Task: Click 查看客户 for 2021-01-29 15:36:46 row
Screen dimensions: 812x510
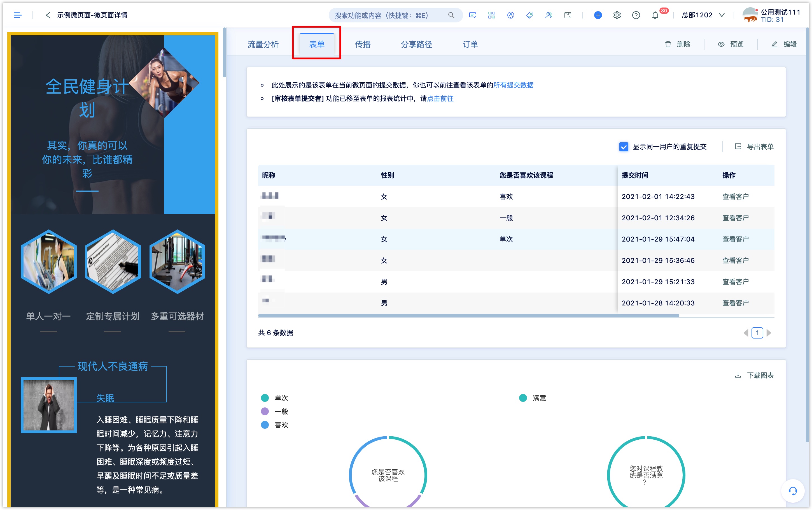Action: 735,260
